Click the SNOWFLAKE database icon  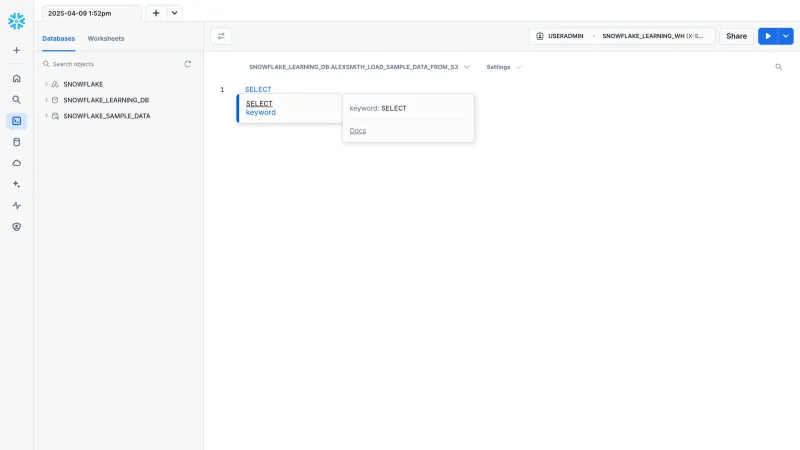55,84
